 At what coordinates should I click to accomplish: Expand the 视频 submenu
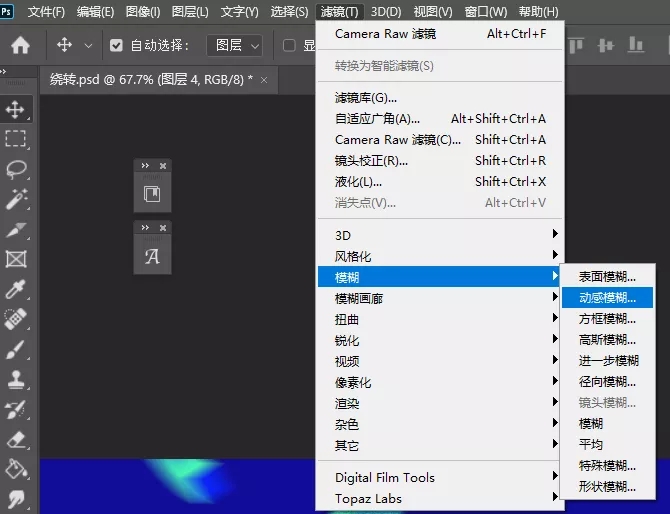point(438,361)
